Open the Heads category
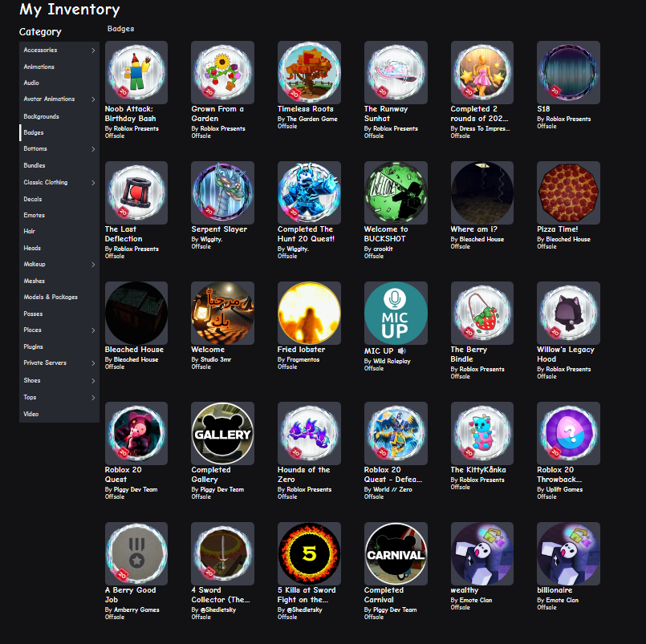The height and width of the screenshot is (644, 646). 59,249
